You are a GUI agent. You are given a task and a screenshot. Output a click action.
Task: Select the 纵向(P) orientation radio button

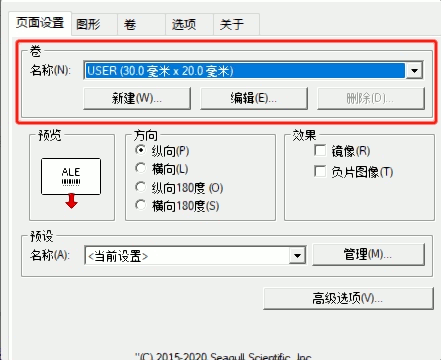pos(141,150)
